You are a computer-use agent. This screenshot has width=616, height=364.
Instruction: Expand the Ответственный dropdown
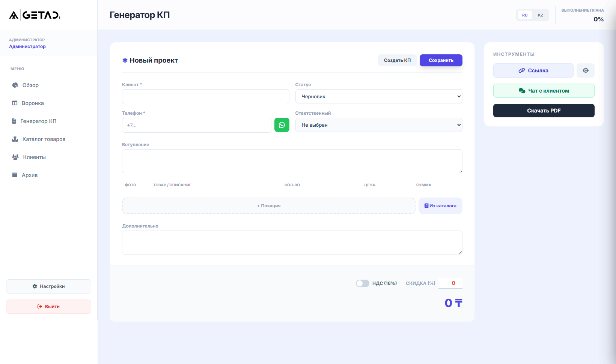[x=378, y=125]
